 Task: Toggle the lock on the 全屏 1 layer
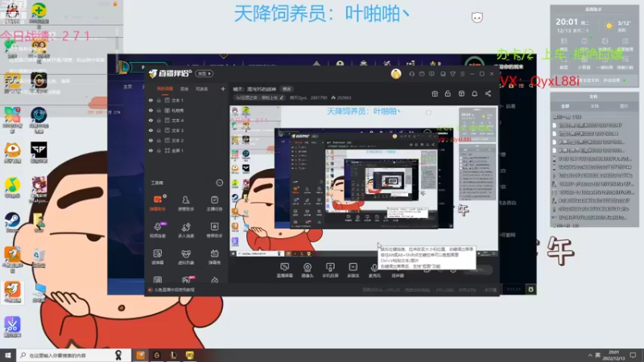(x=159, y=150)
